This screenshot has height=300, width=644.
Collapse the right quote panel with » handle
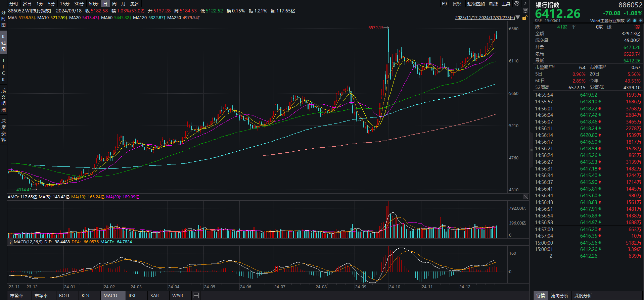click(531, 150)
